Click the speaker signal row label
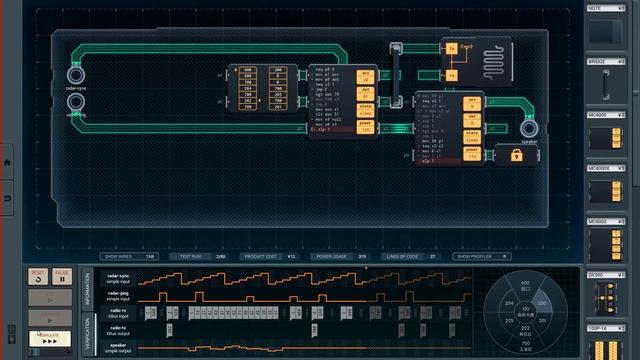 pyautogui.click(x=118, y=348)
